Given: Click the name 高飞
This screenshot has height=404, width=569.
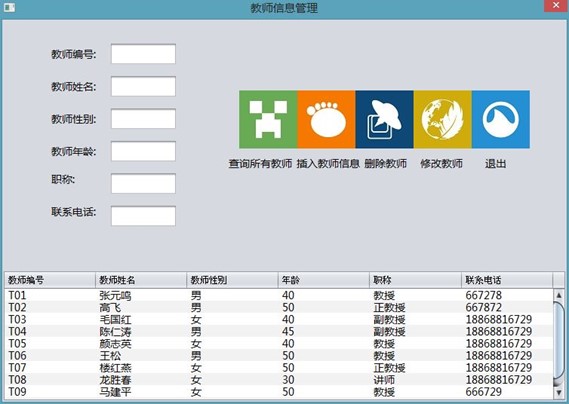Looking at the screenshot, I should click(110, 307).
